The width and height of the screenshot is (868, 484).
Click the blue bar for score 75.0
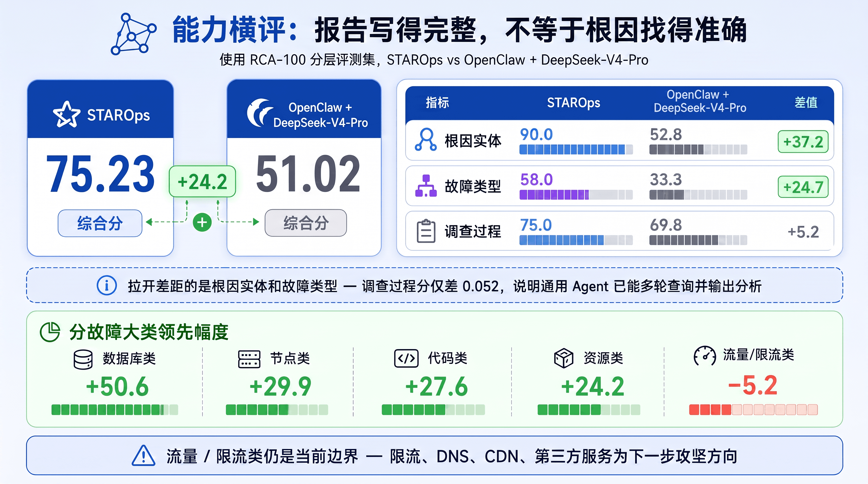click(x=576, y=240)
